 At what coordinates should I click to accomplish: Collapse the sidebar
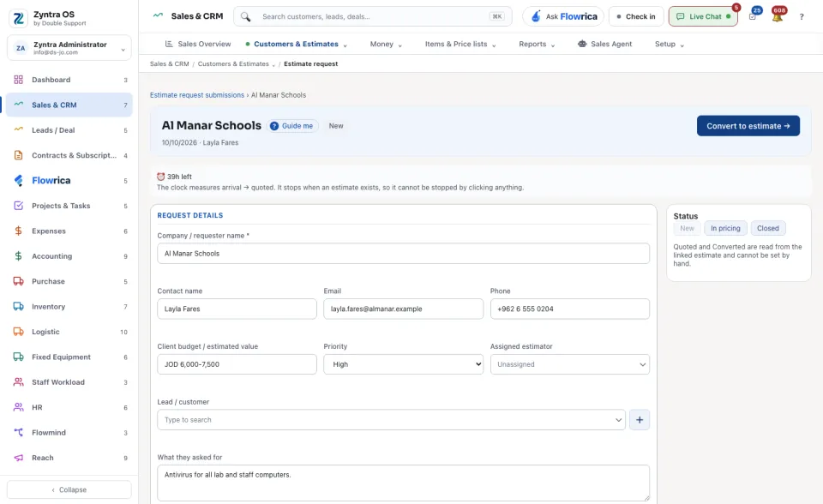(69, 489)
